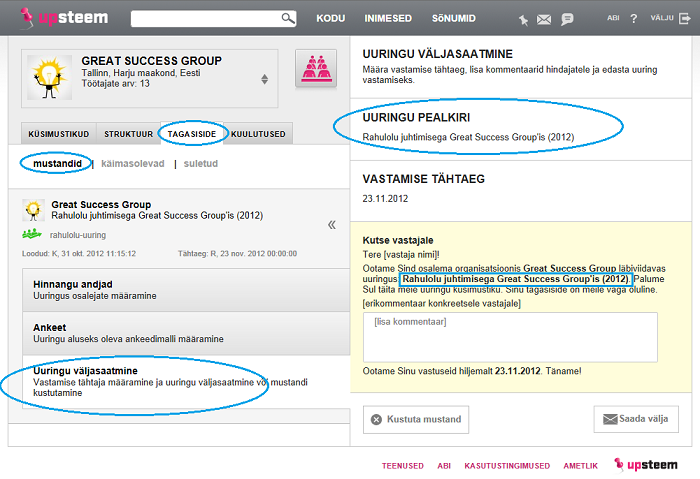Click the upsteem footer logo

(x=646, y=465)
